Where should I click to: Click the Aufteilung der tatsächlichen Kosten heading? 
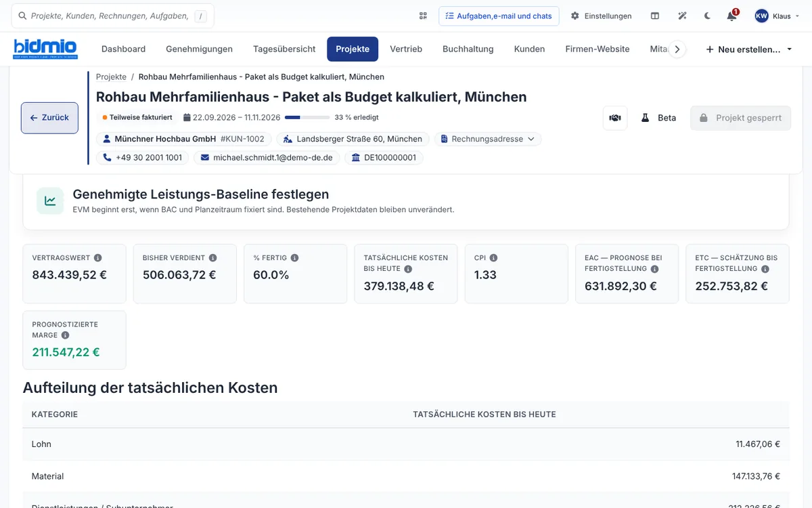(150, 388)
